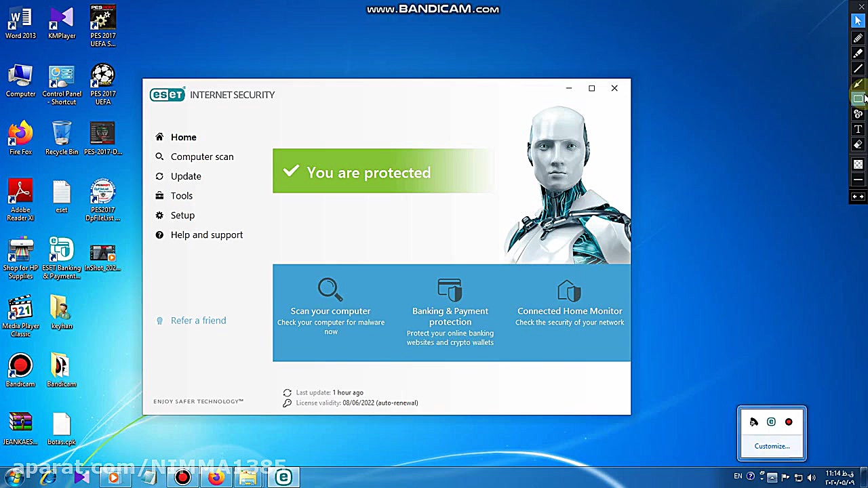The height and width of the screenshot is (488, 868).
Task: Click Bandicam toolbar double-arrow button
Action: [x=858, y=197]
